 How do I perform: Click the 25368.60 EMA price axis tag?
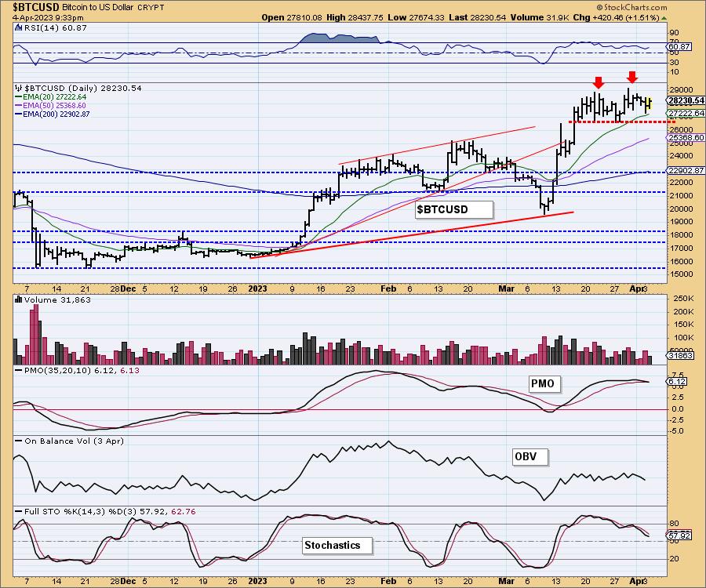[686, 138]
